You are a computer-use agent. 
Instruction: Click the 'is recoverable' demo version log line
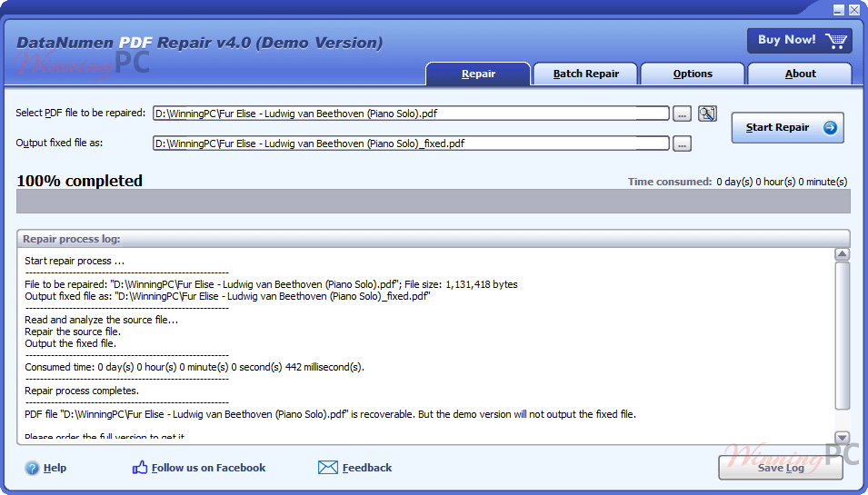tap(331, 414)
